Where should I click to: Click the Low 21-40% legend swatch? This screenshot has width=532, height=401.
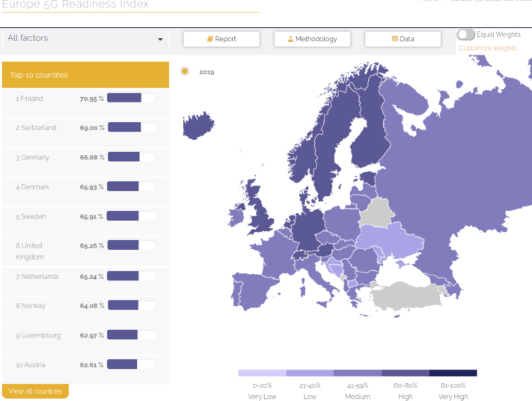pos(309,373)
